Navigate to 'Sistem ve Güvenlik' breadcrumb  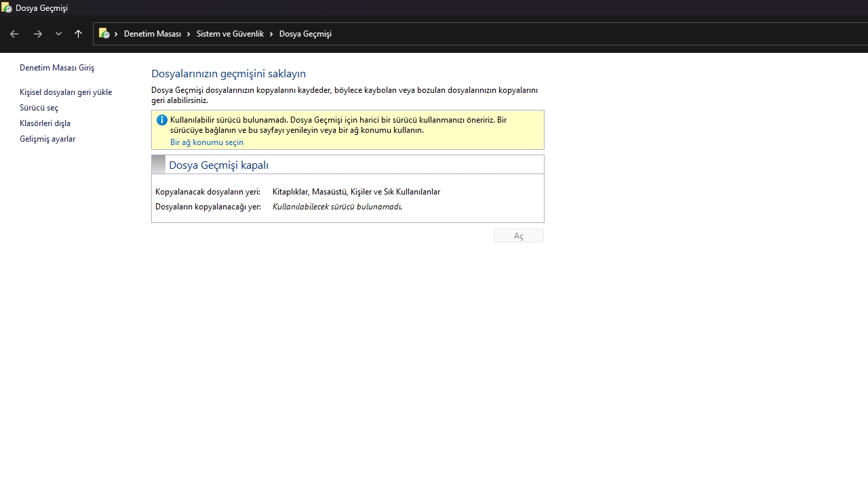point(230,34)
